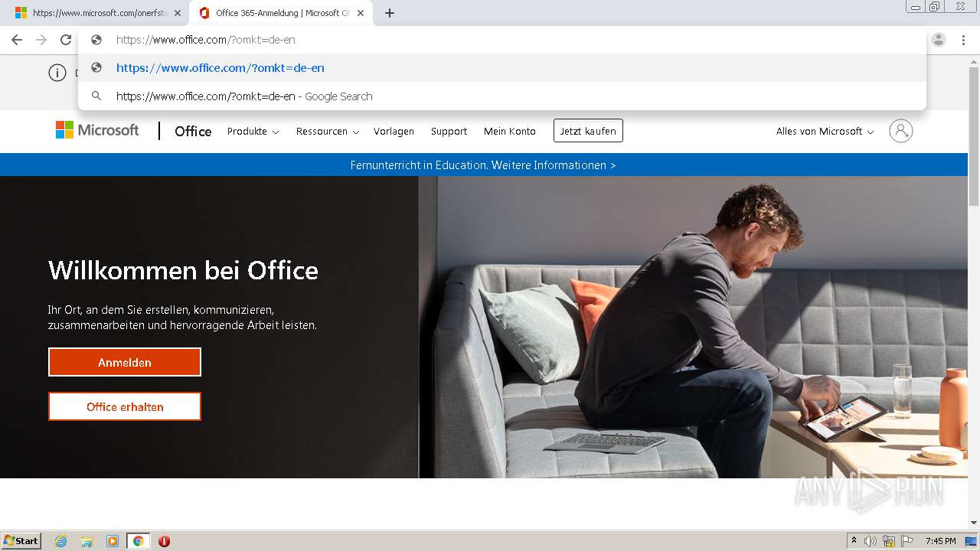Viewport: 980px width, 551px height.
Task: Expand the Alles von Microsoft menu
Action: coord(825,132)
